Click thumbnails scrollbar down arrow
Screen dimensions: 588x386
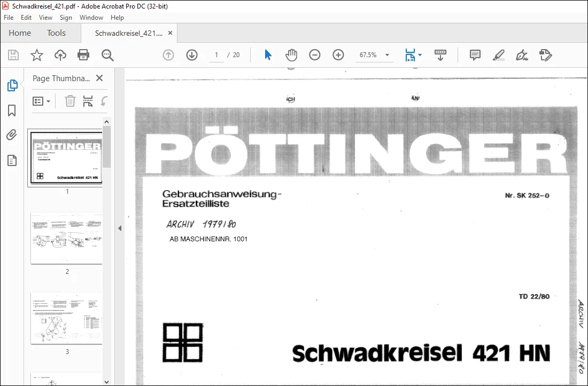click(x=106, y=382)
